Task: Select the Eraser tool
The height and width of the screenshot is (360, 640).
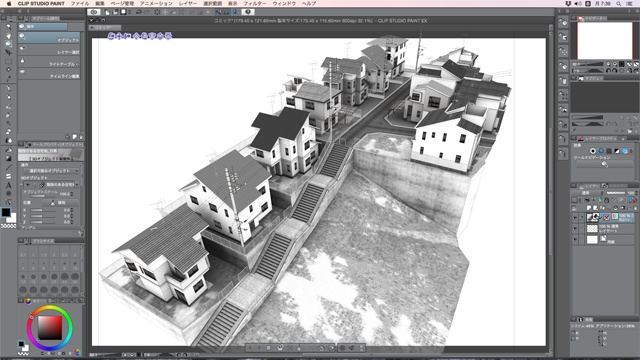Action: point(8,132)
